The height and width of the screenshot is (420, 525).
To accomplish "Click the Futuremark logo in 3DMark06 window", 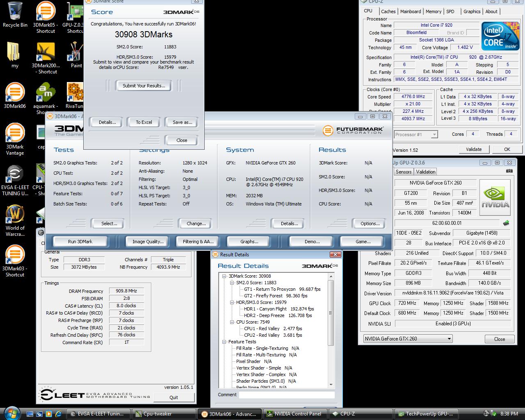I will 353,130.
